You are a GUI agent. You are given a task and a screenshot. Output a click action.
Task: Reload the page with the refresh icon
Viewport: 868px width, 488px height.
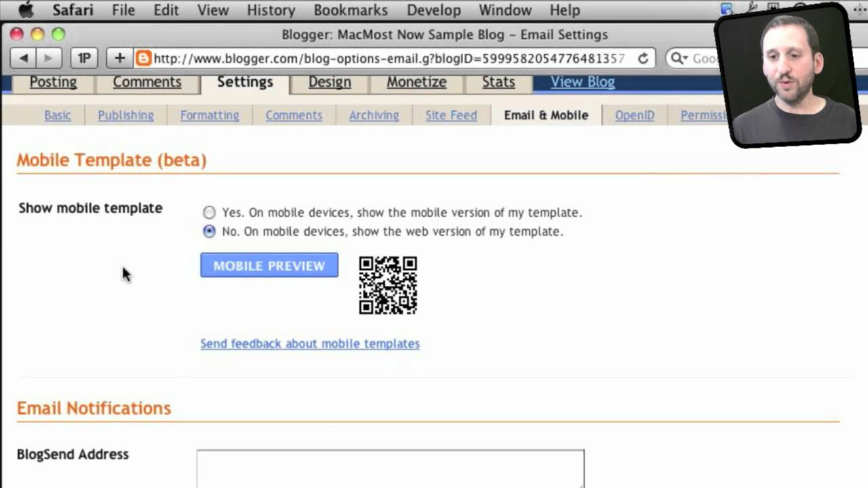[x=643, y=58]
